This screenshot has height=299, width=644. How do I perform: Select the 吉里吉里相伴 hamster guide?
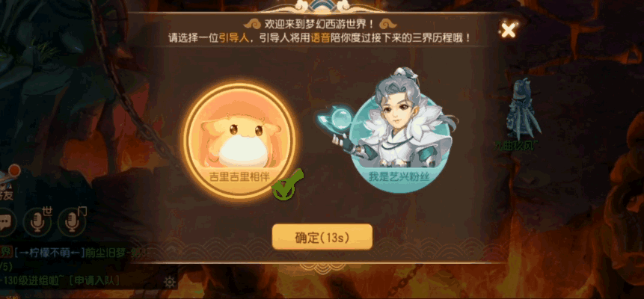(x=240, y=141)
